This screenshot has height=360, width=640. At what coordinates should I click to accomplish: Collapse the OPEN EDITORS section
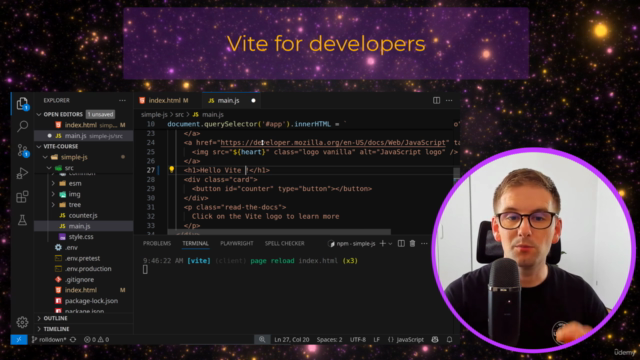tap(39, 114)
